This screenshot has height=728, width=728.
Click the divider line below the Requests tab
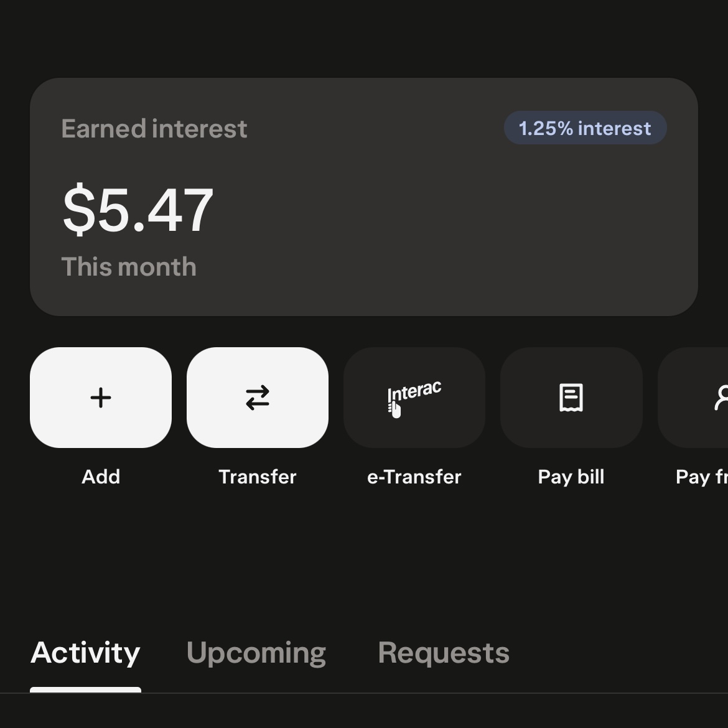tap(444, 693)
